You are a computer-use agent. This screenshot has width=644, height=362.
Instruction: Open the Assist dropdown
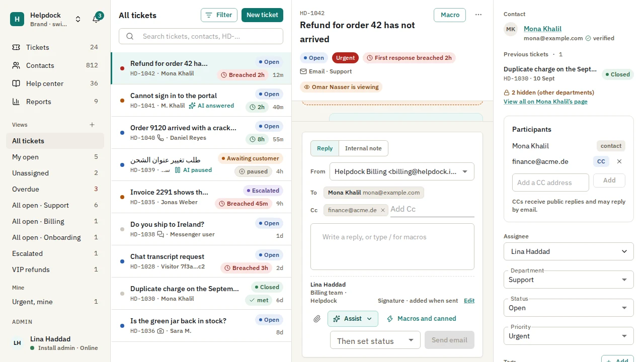click(353, 319)
